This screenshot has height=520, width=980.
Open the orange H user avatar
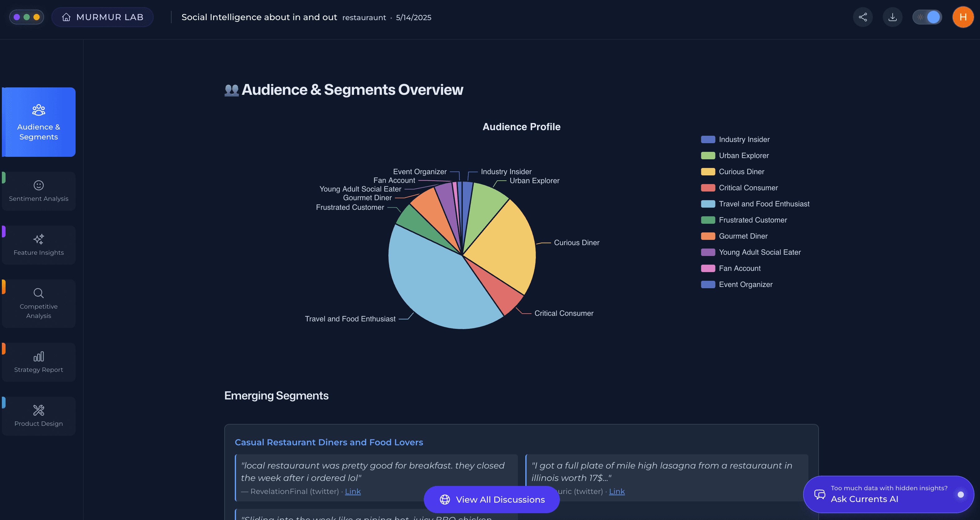pos(963,17)
